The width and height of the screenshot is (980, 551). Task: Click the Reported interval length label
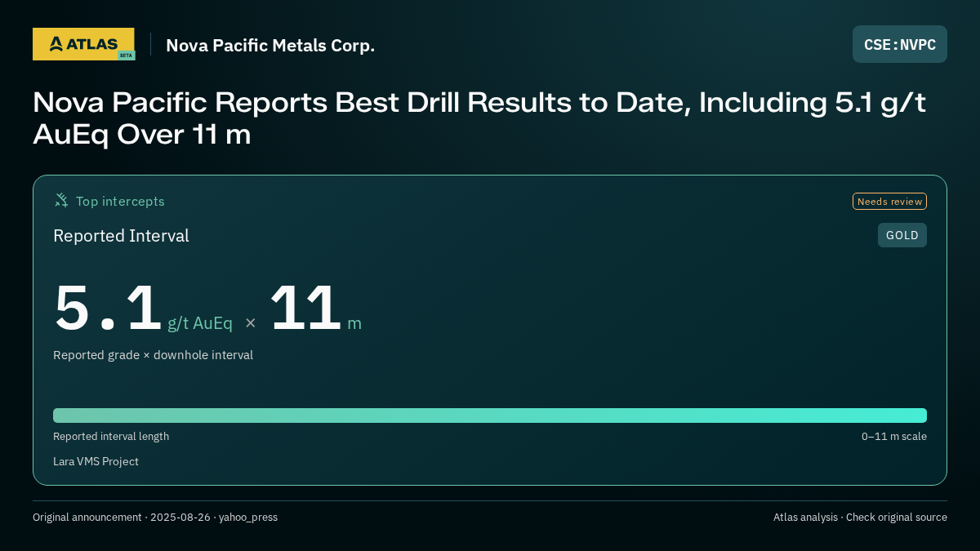(x=111, y=437)
